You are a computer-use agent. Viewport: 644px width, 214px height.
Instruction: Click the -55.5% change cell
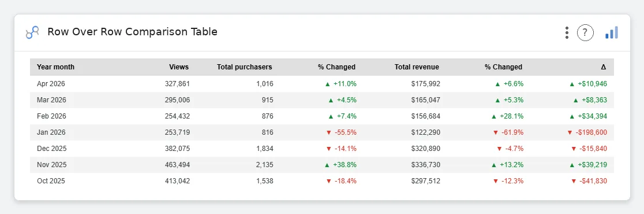(x=341, y=132)
